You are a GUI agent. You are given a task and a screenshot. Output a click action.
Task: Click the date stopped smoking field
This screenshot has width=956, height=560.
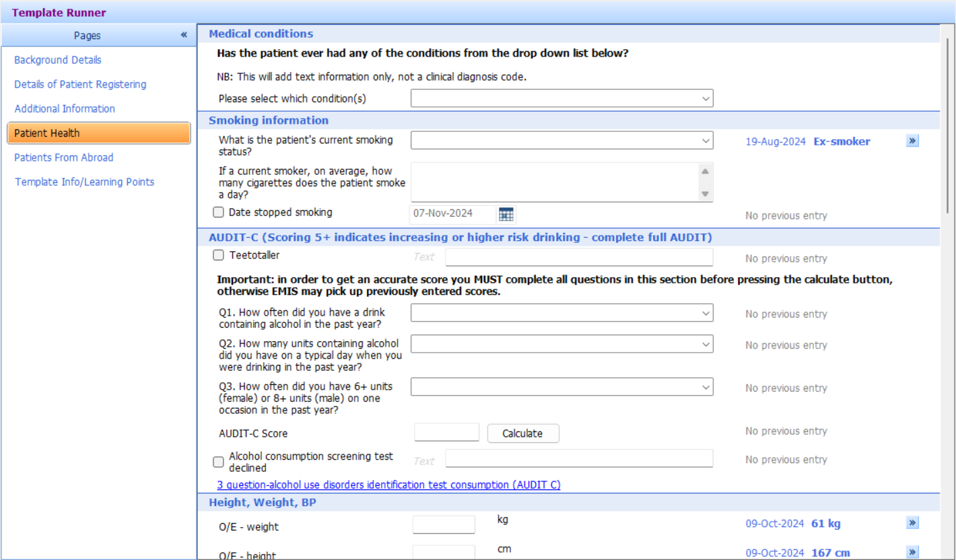tap(452, 214)
